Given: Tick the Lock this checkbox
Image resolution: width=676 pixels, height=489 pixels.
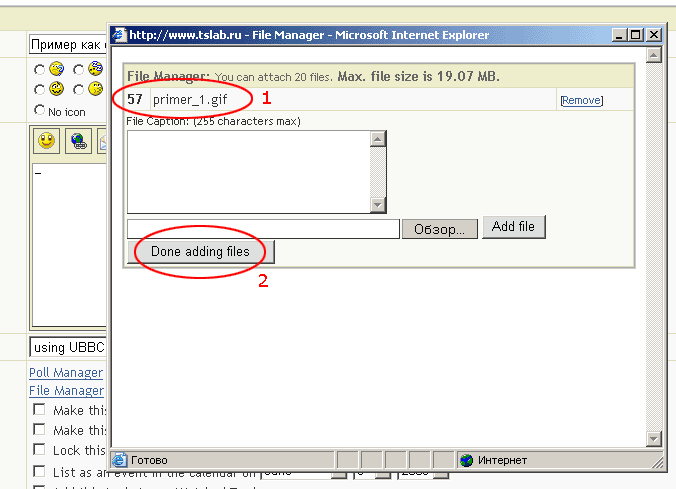Looking at the screenshot, I should (39, 449).
